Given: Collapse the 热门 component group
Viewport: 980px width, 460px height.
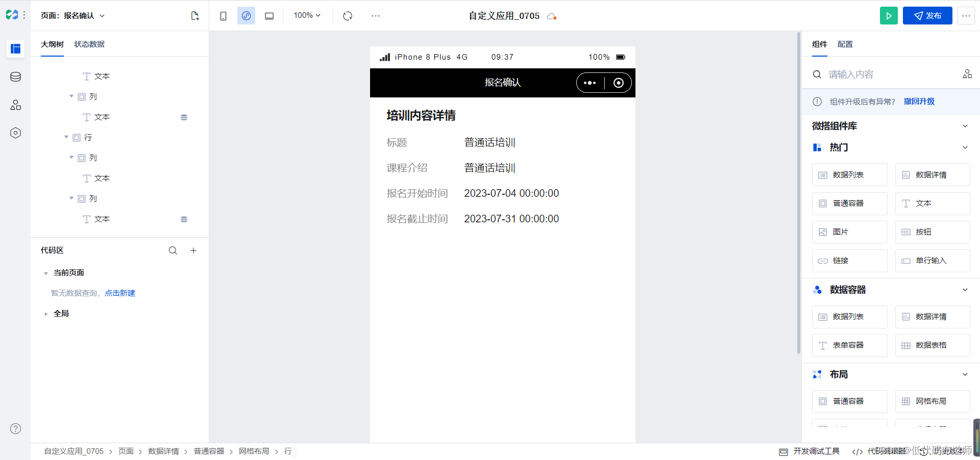Looking at the screenshot, I should coord(965,147).
